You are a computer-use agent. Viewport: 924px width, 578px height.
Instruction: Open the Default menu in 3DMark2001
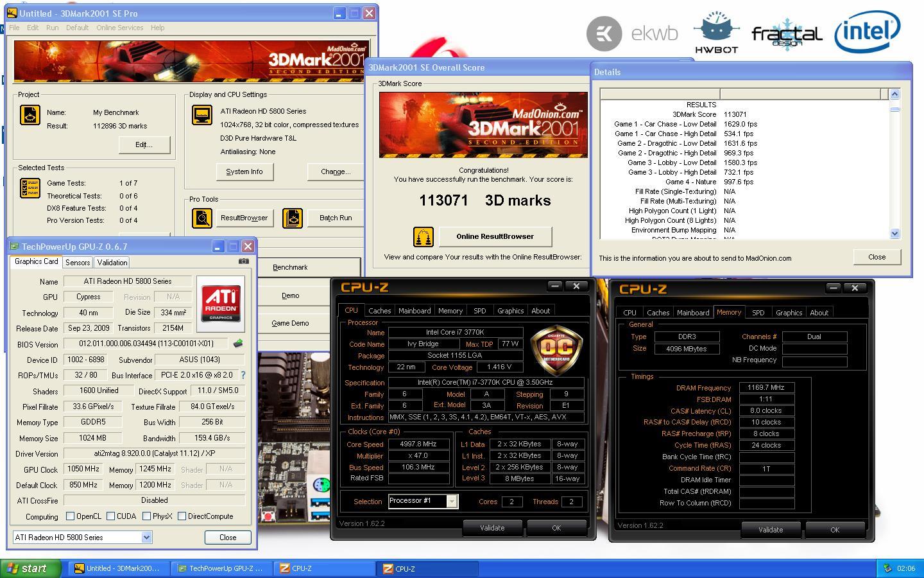[x=77, y=28]
